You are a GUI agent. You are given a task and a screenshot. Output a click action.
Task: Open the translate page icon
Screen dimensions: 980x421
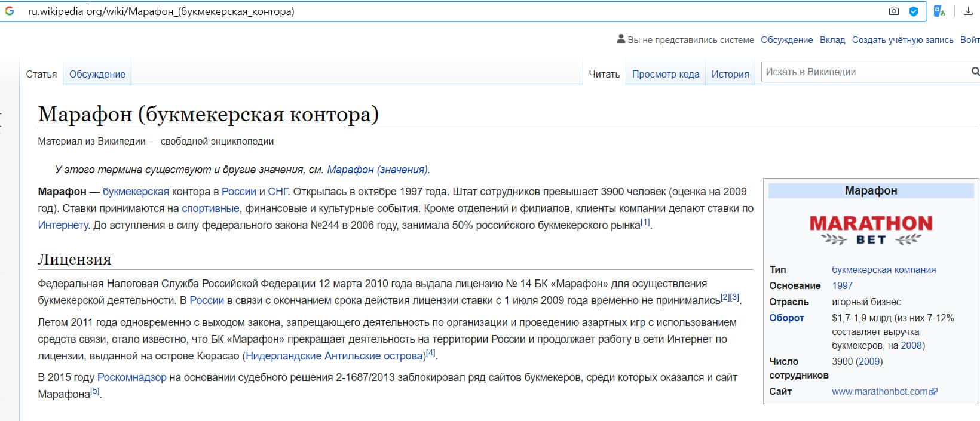[x=939, y=11]
